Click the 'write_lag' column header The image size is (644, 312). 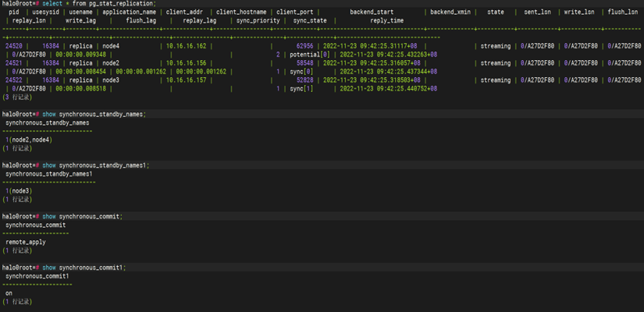click(x=80, y=20)
